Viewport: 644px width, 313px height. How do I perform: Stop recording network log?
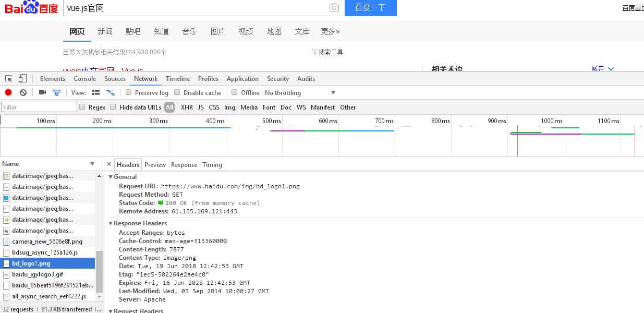pyautogui.click(x=8, y=92)
